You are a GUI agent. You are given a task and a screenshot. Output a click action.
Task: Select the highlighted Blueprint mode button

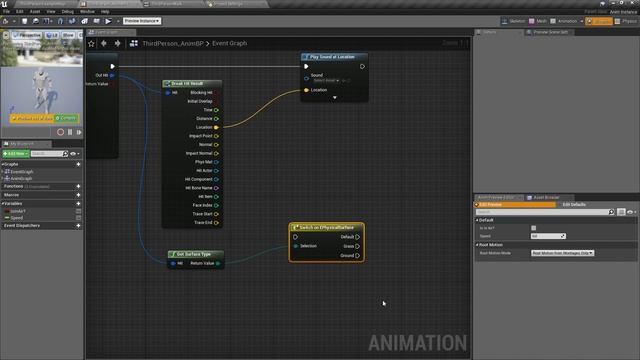(x=599, y=21)
